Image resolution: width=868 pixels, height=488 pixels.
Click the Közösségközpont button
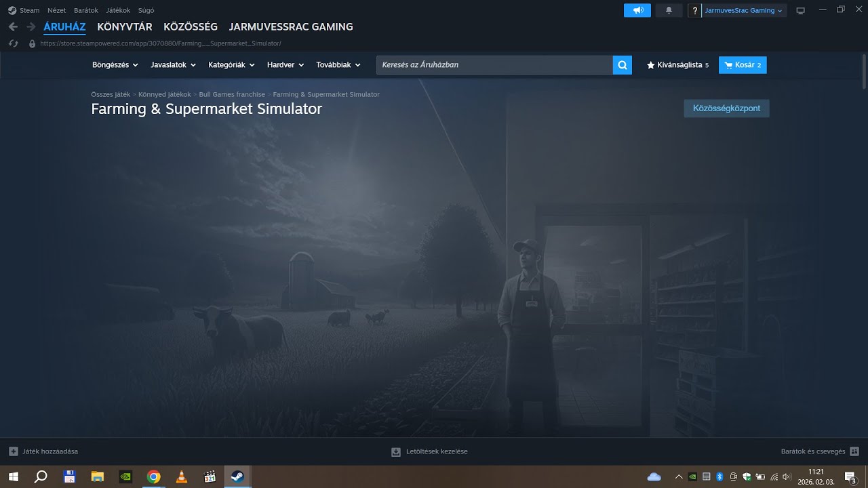point(726,108)
